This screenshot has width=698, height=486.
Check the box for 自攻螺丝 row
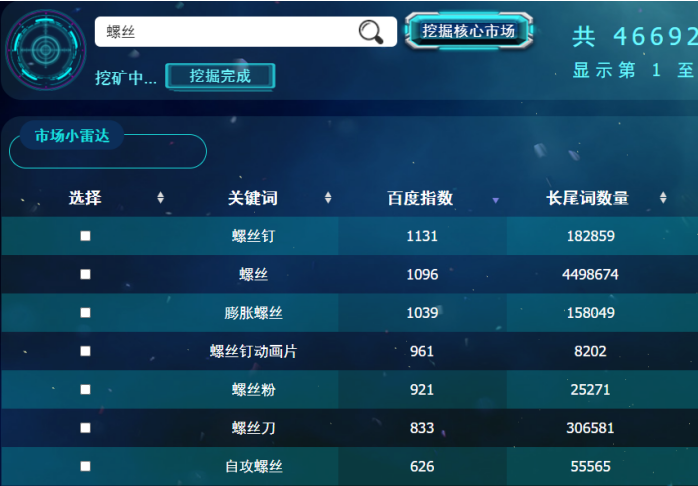pos(85,466)
